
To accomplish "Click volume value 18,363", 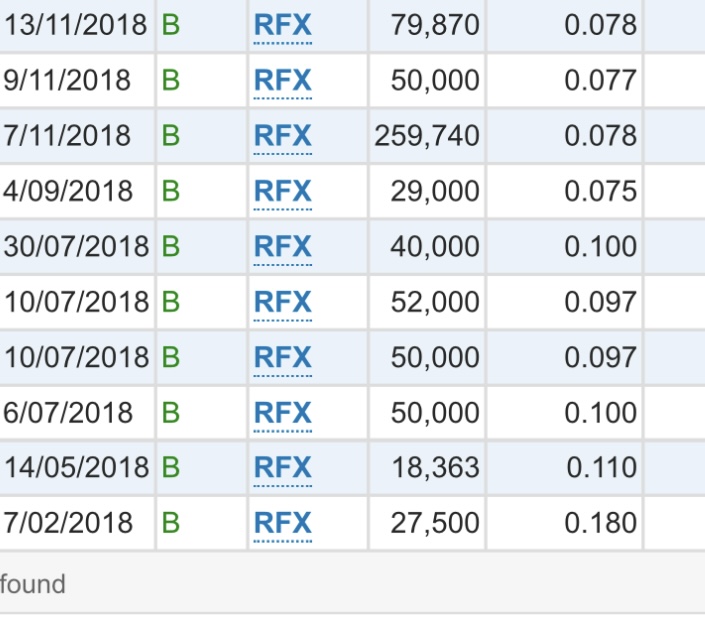I will click(x=436, y=468).
